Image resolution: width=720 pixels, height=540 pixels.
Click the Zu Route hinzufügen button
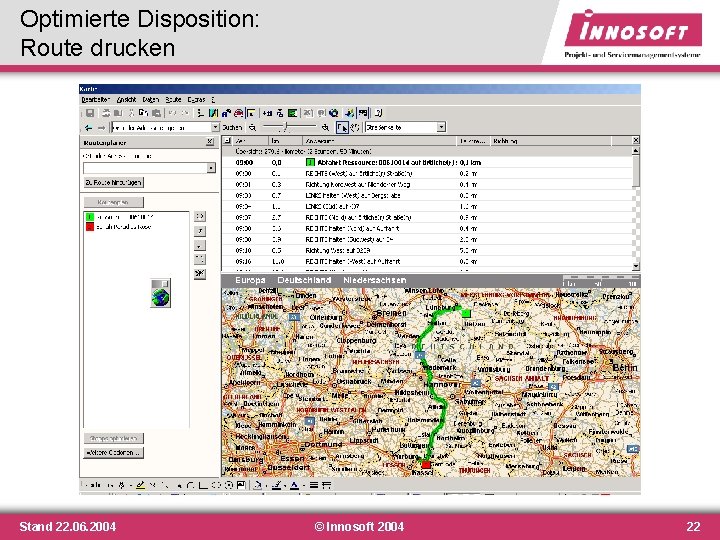(x=113, y=183)
